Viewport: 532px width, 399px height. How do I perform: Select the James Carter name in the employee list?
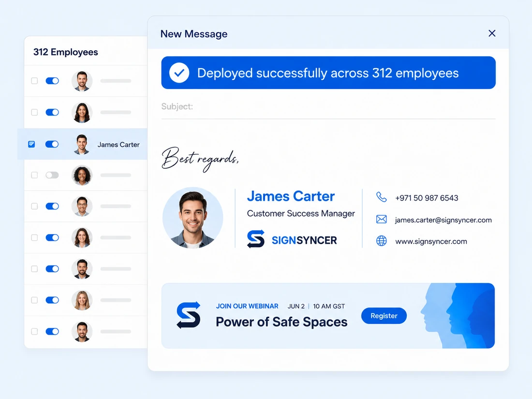(118, 145)
